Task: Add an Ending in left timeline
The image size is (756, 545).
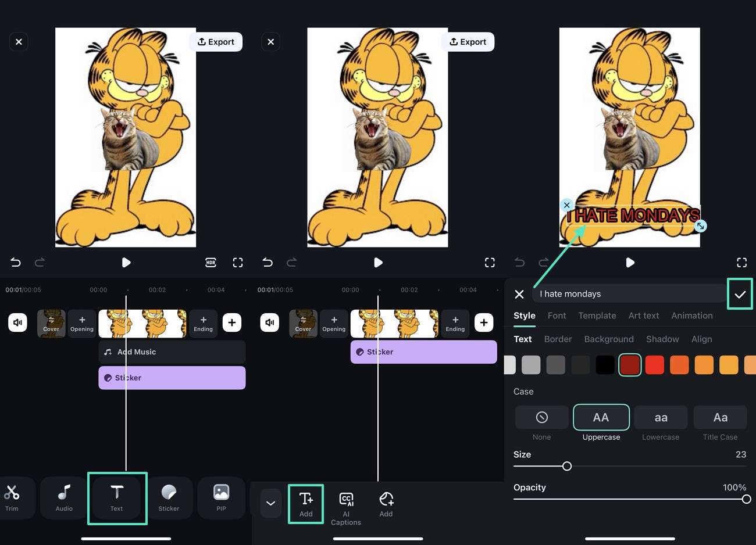Action: tap(203, 324)
